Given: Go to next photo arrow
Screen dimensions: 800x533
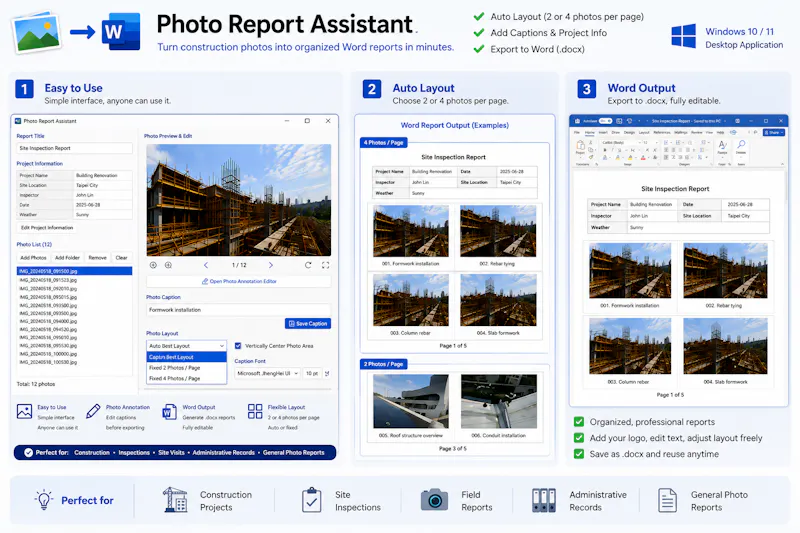Looking at the screenshot, I should coord(271,265).
